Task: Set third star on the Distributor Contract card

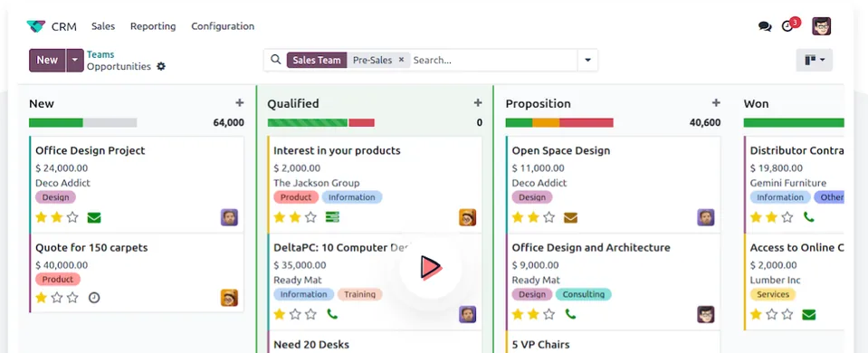Action: [x=787, y=217]
